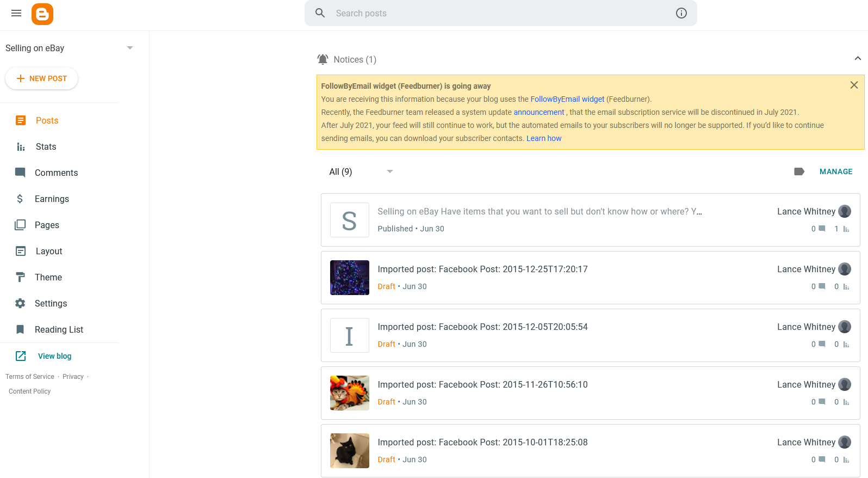Click comments icon on 2015-12-05 post
Image resolution: width=868 pixels, height=478 pixels.
[822, 344]
